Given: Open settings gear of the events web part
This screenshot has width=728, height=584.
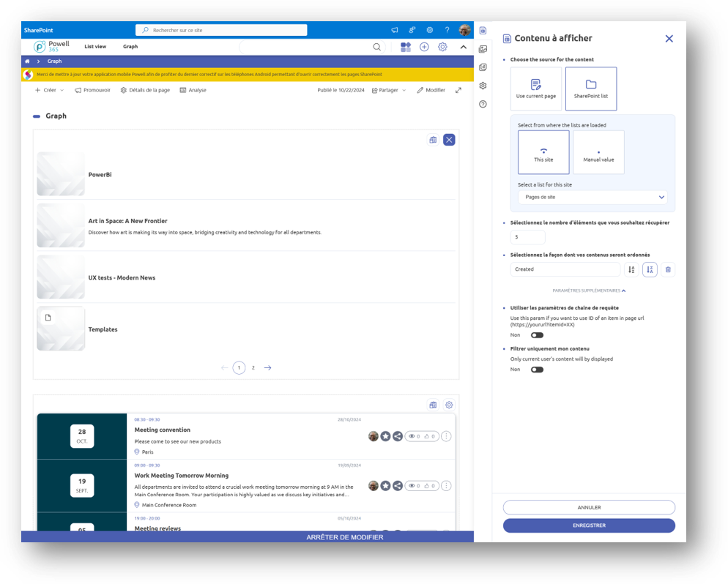Looking at the screenshot, I should click(x=449, y=405).
